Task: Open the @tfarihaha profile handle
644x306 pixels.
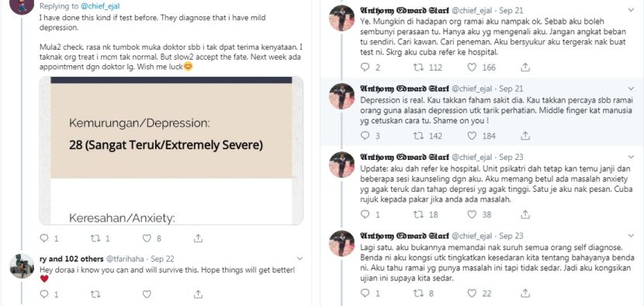Action: [126, 259]
